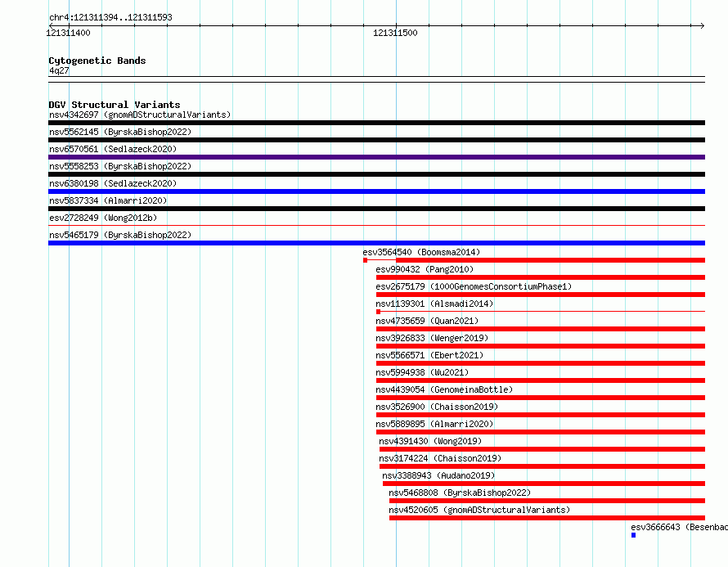Image resolution: width=728 pixels, height=567 pixels.
Task: Click nsv5465179 (ByrskaBishop2022) label
Action: coord(120,235)
